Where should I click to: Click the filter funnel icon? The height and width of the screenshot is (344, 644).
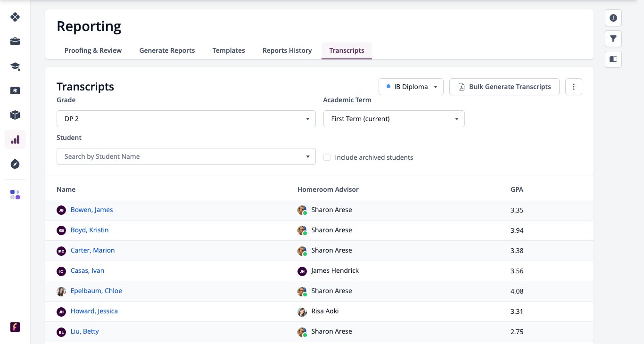tap(613, 39)
